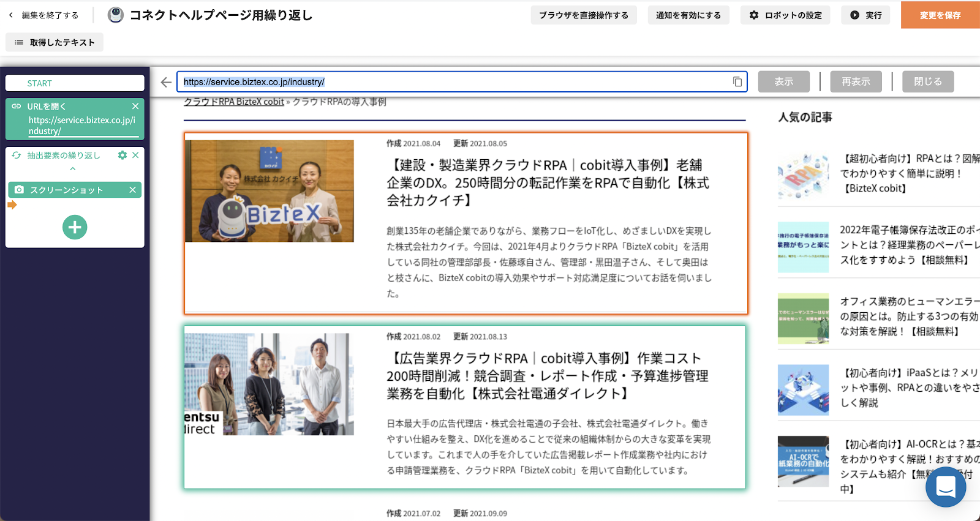Open popular article 初心者向け AI-OCRとは
The width and height of the screenshot is (980, 521).
(x=910, y=467)
